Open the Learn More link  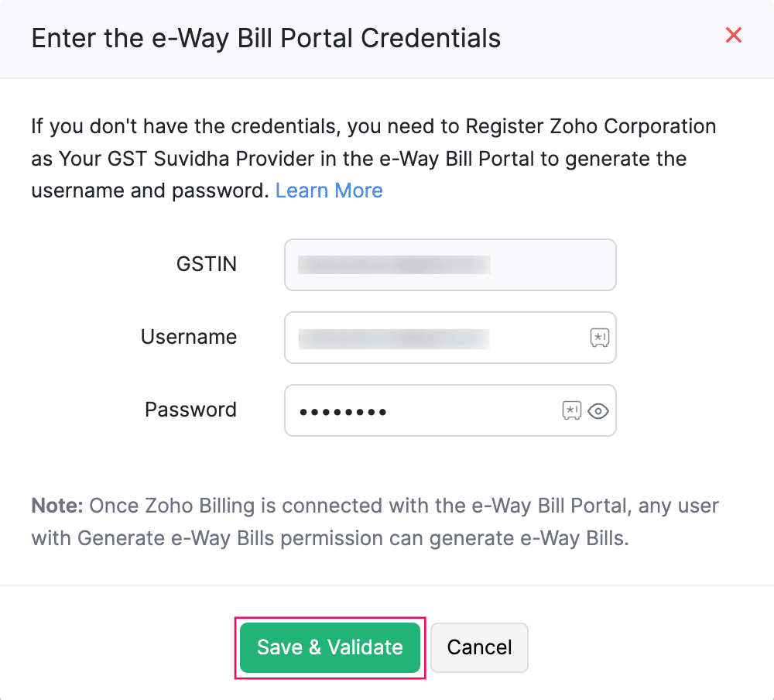click(329, 190)
